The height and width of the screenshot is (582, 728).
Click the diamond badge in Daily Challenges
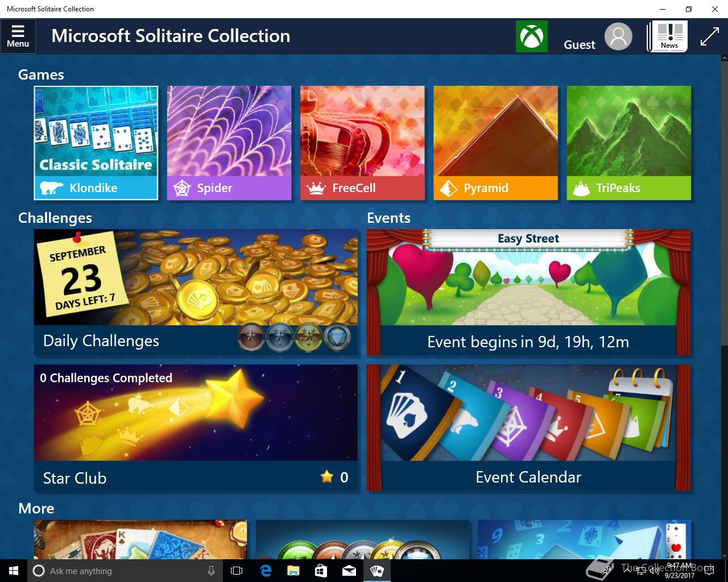(x=337, y=338)
